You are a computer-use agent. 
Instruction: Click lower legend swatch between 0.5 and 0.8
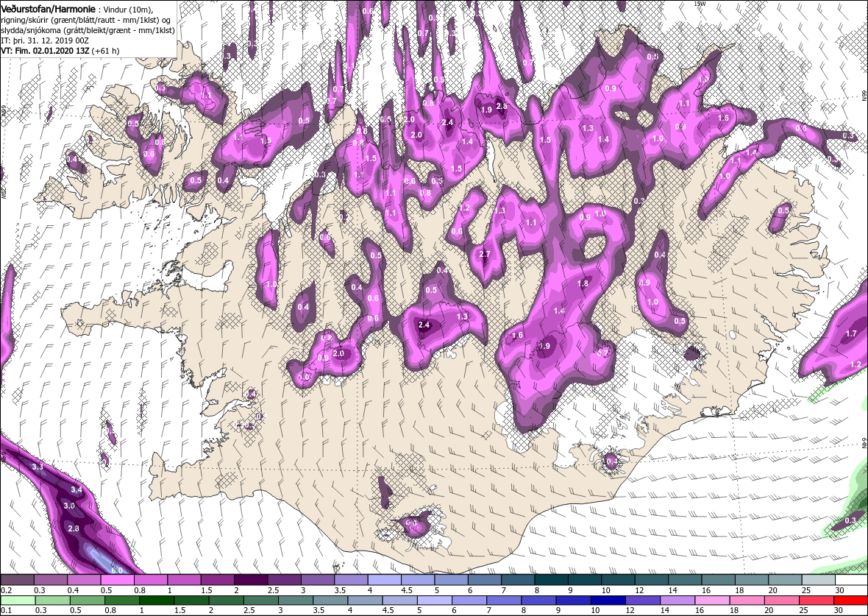coord(88,601)
